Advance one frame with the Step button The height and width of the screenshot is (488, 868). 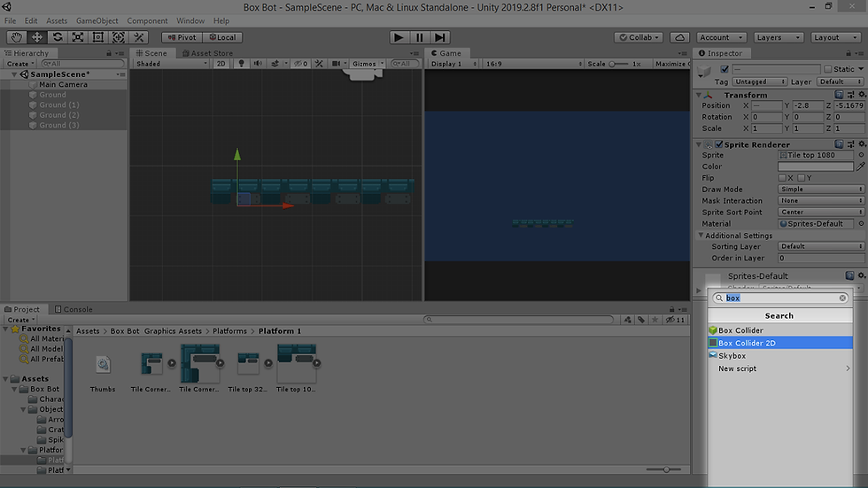click(x=439, y=37)
